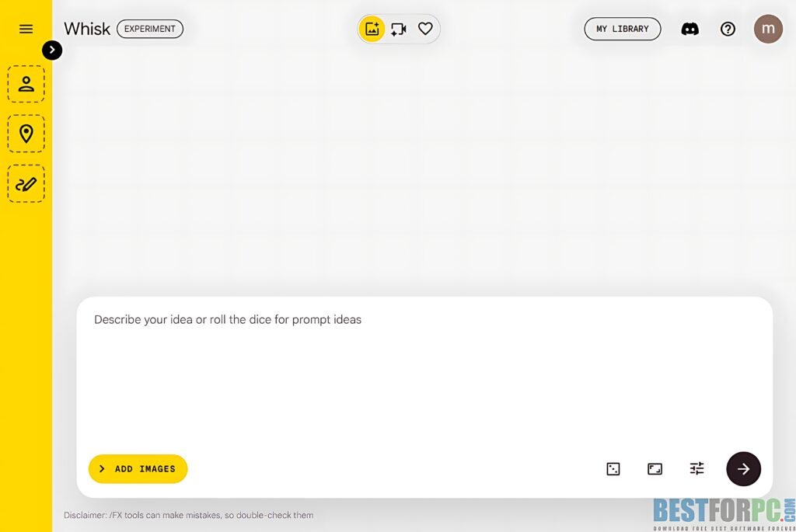Open the Discord community link icon

[x=690, y=29]
